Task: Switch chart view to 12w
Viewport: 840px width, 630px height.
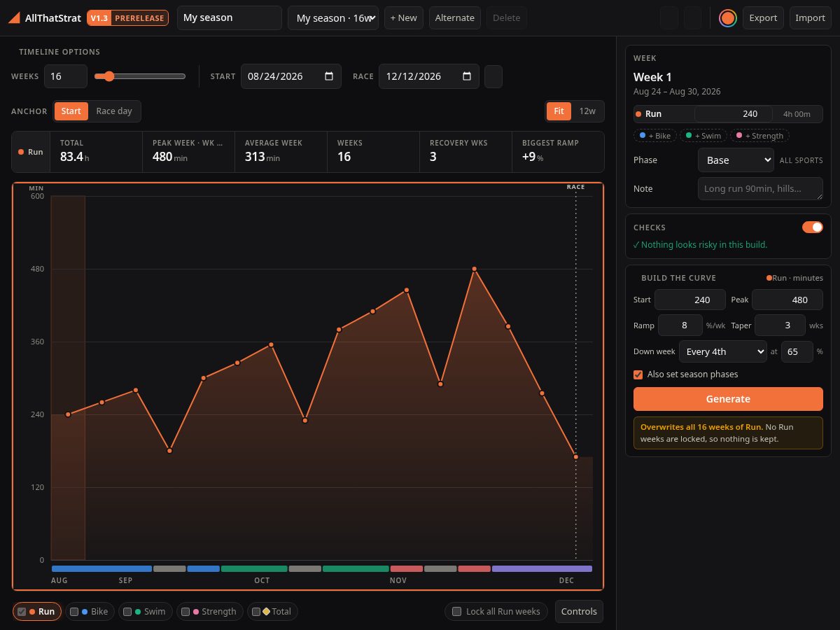Action: [x=587, y=111]
